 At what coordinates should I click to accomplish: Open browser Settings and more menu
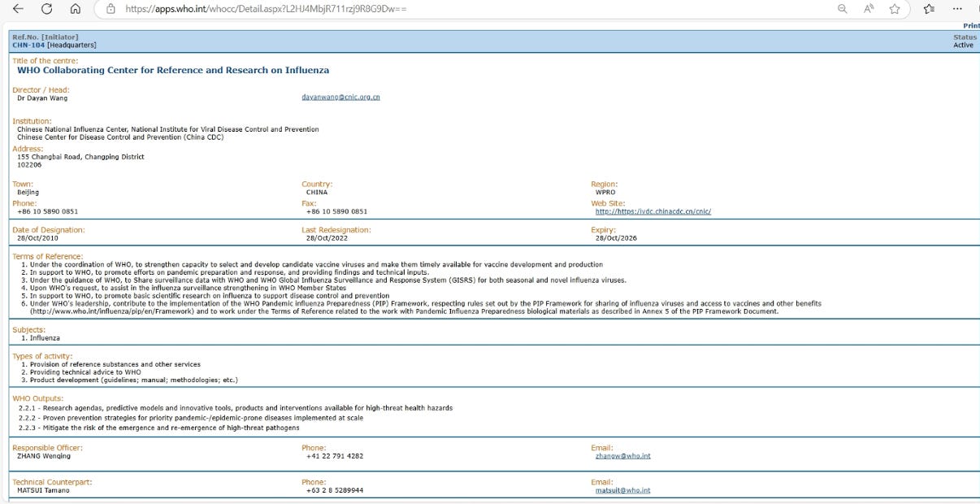[x=957, y=9]
